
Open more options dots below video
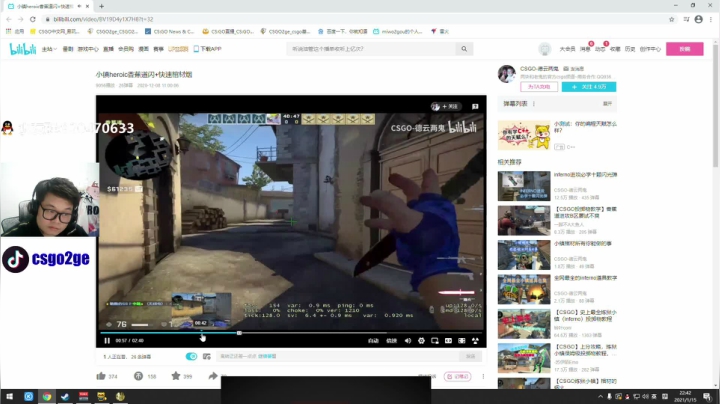pyautogui.click(x=483, y=376)
